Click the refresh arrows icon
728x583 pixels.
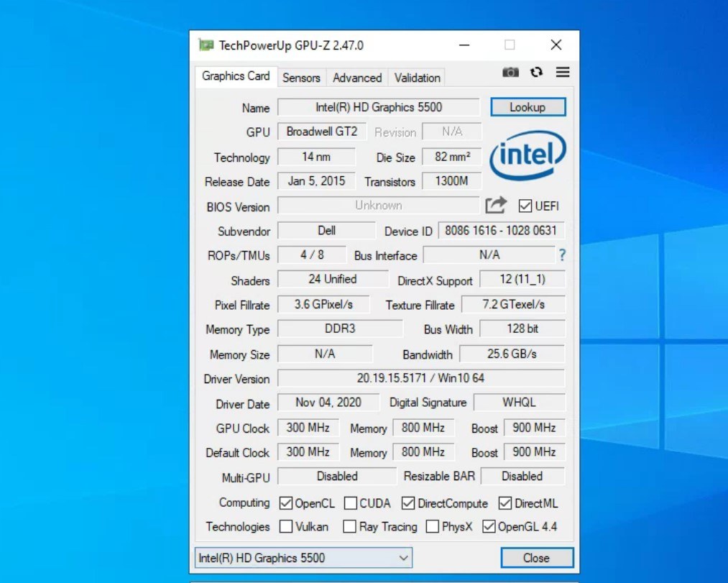537,73
